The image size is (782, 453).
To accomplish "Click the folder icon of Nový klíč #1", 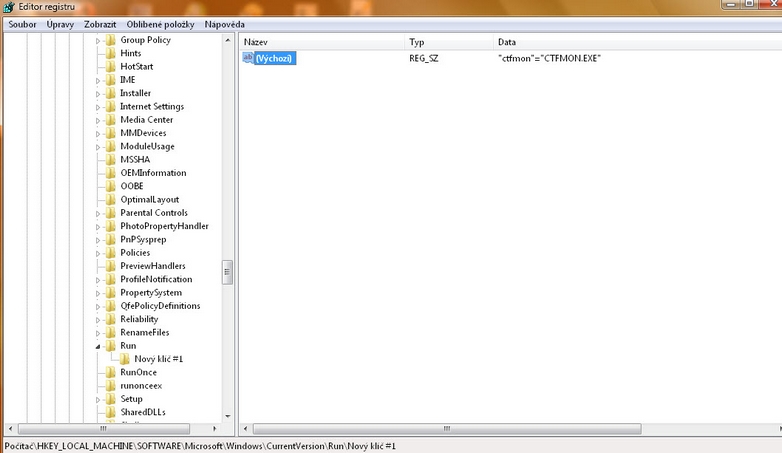I will pyautogui.click(x=125, y=358).
